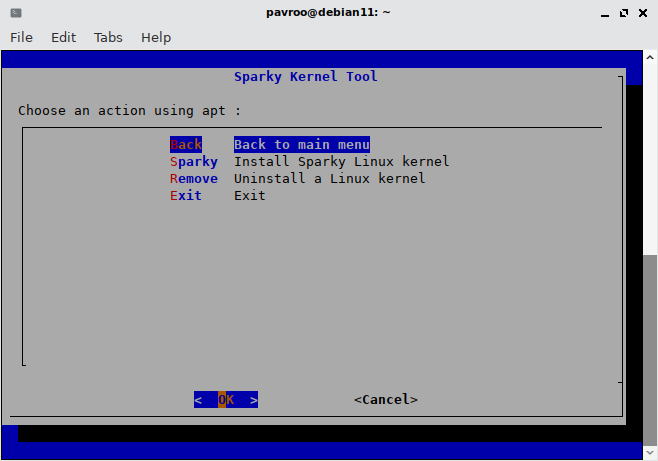Open the Tabs menu
Screen dimensions: 658x461
[108, 38]
